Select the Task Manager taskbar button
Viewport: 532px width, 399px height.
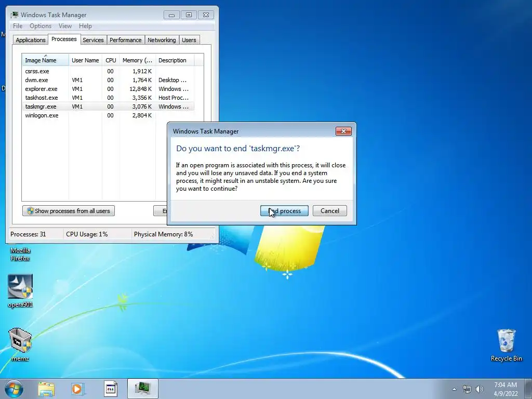[143, 389]
